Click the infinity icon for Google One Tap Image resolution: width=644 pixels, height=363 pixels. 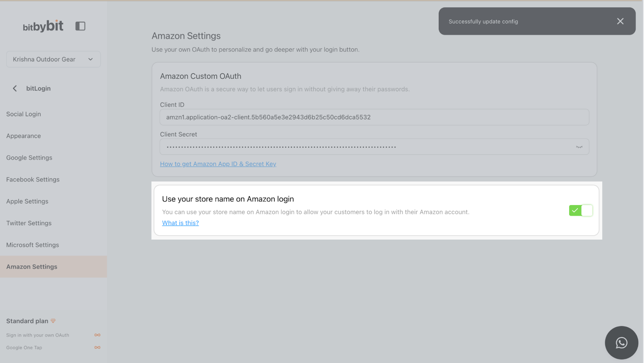97,347
